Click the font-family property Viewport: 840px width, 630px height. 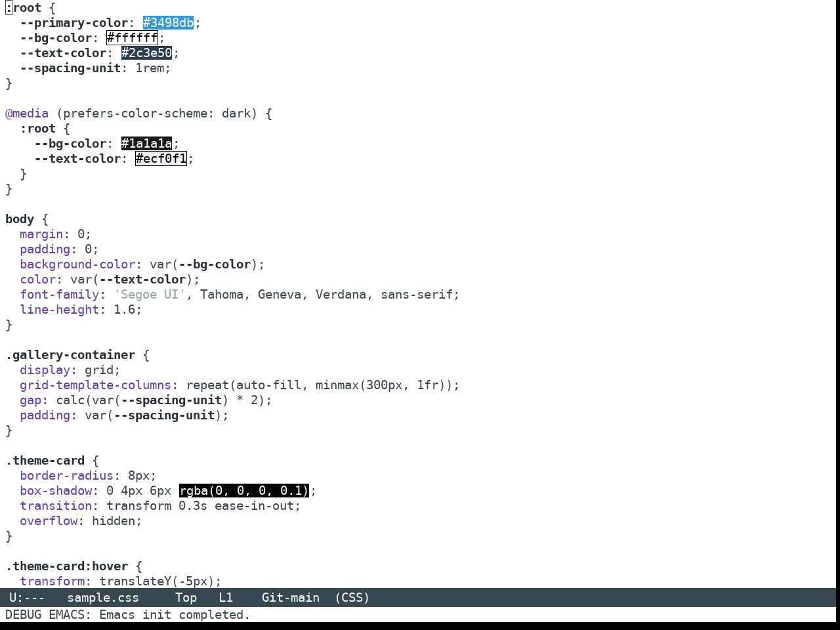click(x=59, y=294)
